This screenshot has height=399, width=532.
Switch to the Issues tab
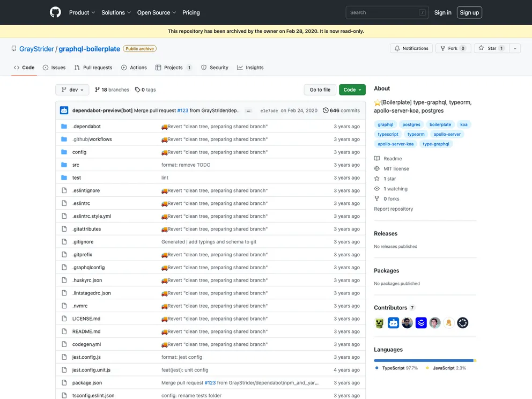coord(54,68)
